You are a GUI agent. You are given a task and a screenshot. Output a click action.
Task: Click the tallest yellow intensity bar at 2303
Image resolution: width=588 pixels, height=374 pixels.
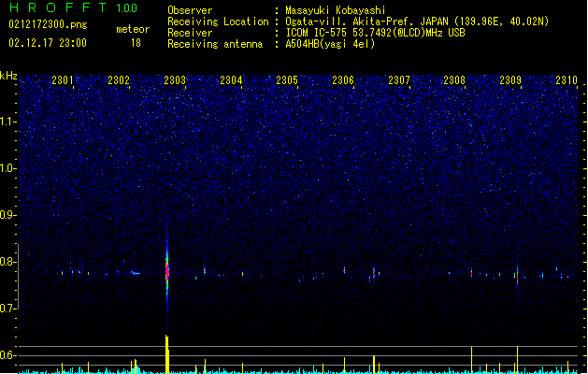tap(167, 354)
